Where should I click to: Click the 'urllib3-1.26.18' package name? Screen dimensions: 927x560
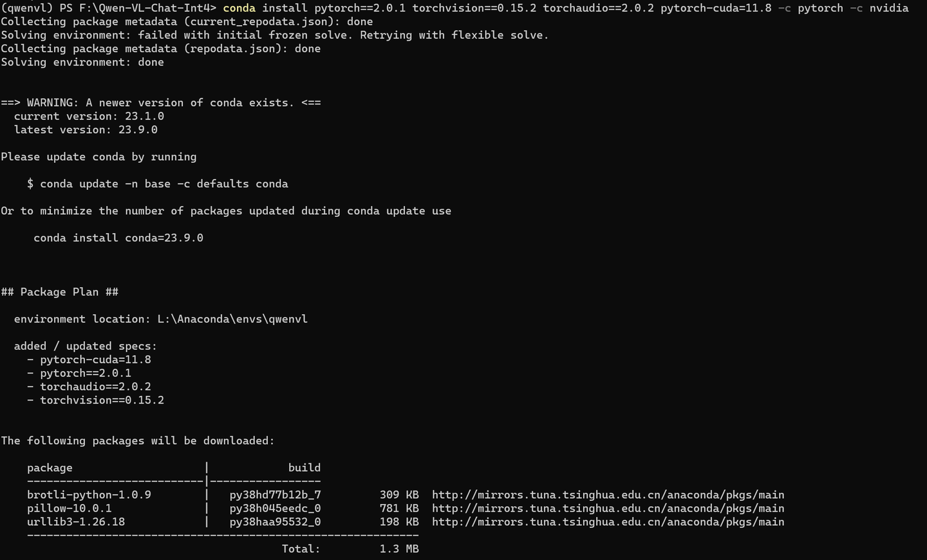point(76,521)
